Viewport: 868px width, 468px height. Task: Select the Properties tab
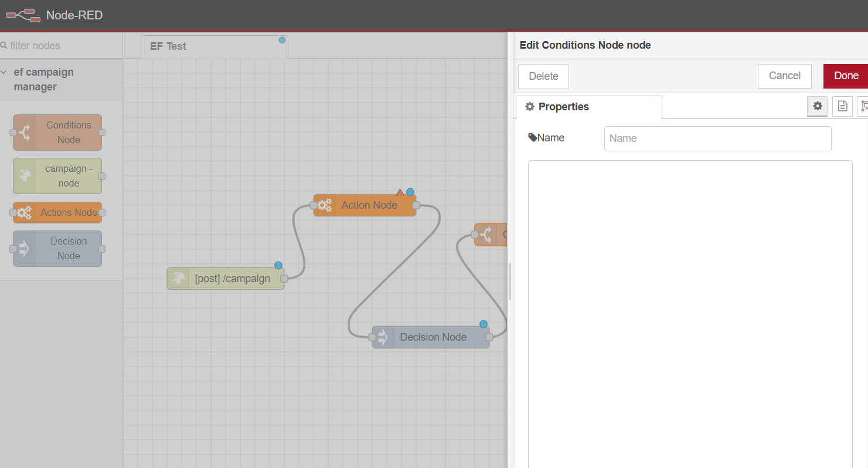(x=588, y=107)
